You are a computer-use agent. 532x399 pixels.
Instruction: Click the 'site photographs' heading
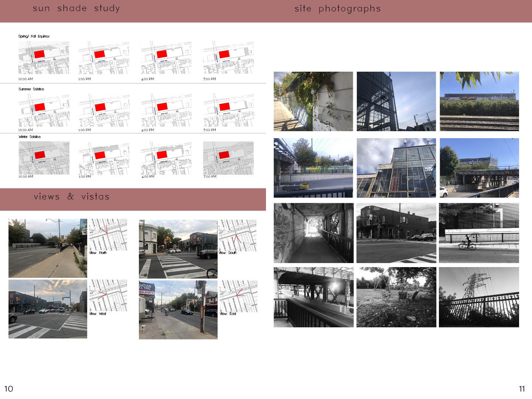click(x=337, y=8)
